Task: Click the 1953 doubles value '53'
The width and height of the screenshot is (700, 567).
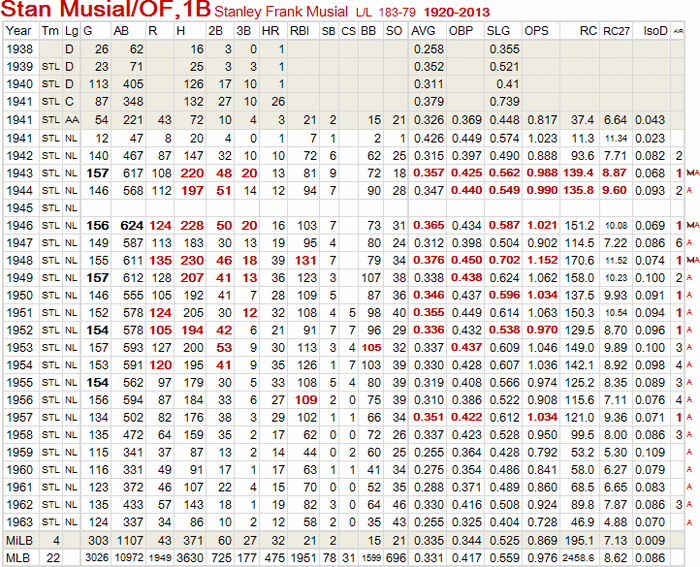Action: (x=224, y=347)
